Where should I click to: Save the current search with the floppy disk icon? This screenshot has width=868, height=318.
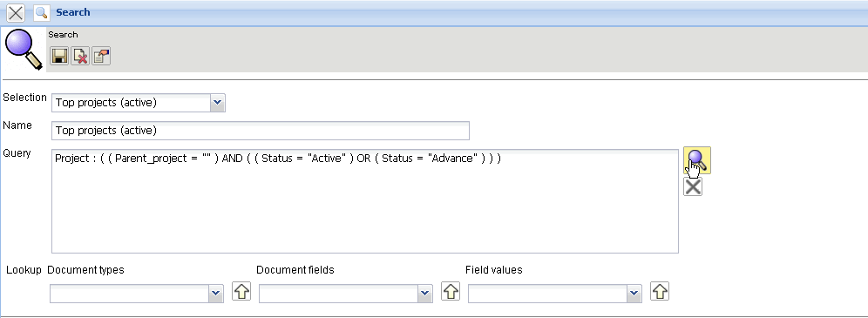coord(60,56)
